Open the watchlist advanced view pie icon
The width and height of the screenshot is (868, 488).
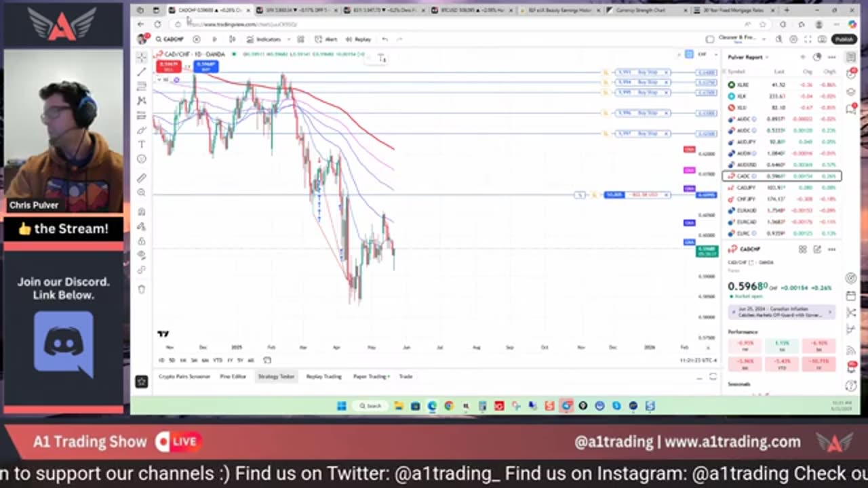click(817, 57)
